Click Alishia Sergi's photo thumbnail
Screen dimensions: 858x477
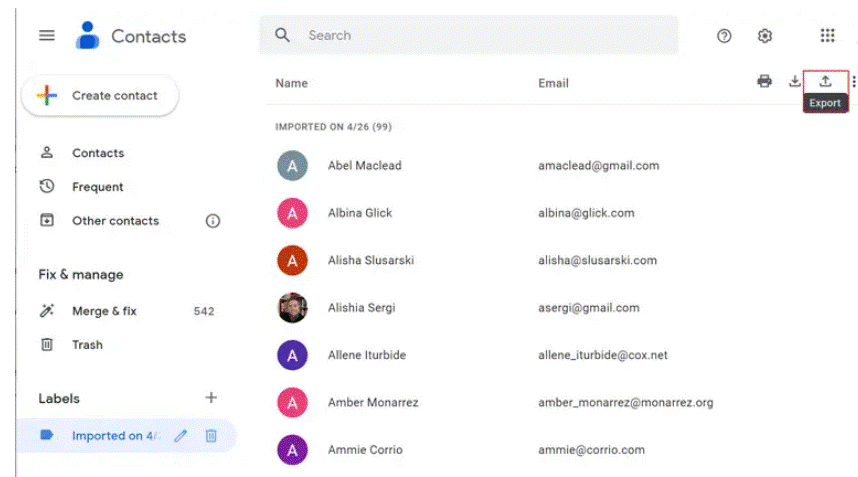292,307
